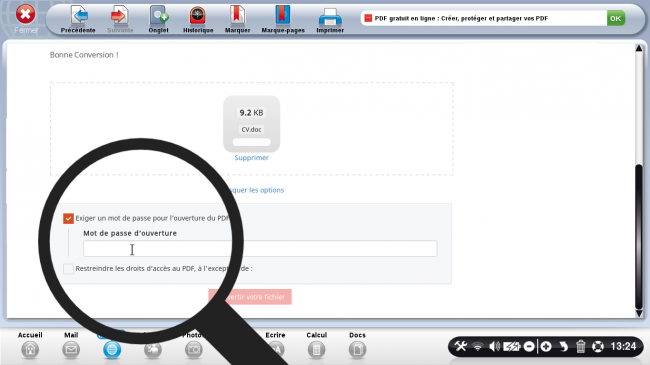Open the Docs documents application

tap(357, 350)
